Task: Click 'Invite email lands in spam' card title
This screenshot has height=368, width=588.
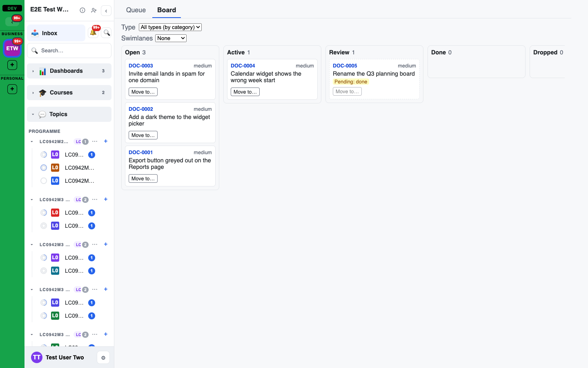Action: 167,77
